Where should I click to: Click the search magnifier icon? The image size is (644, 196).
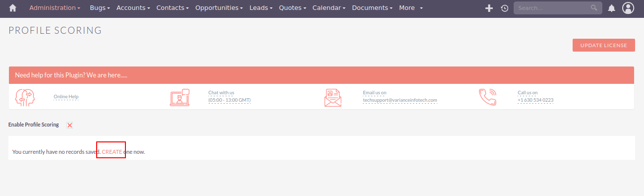click(594, 8)
